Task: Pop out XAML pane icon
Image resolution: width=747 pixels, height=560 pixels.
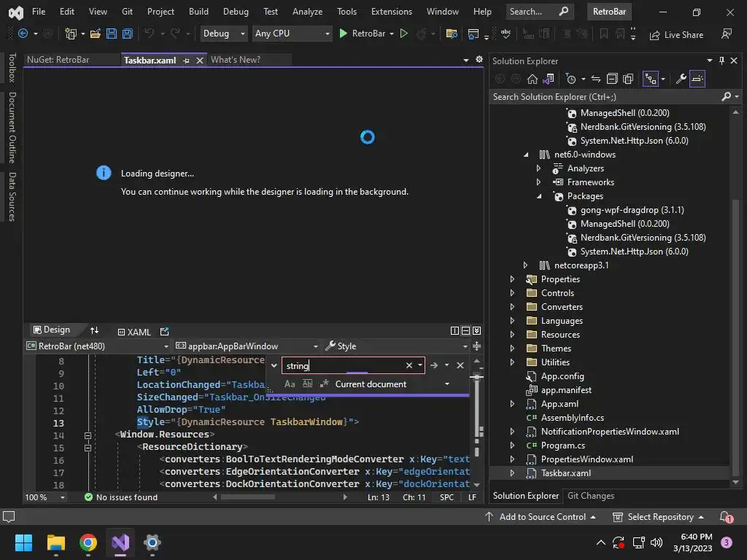Action: [x=164, y=332]
